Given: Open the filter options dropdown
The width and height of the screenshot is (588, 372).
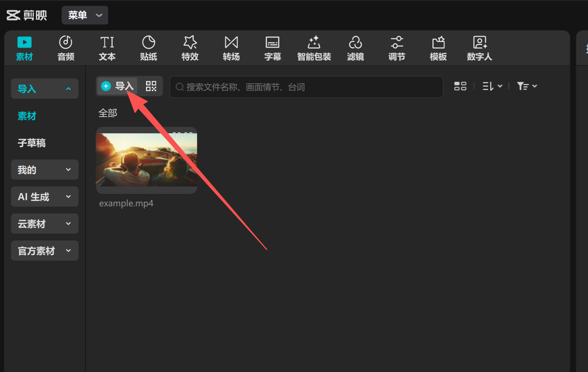Looking at the screenshot, I should coord(526,86).
